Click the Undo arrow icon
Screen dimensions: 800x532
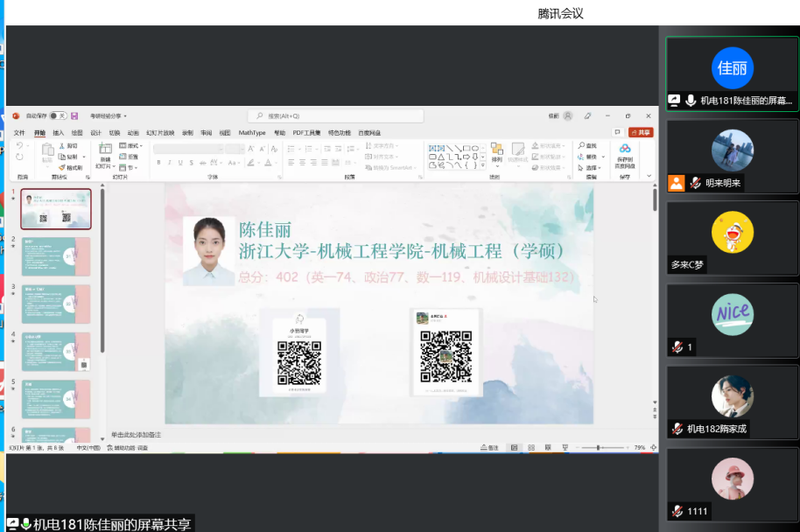20,145
